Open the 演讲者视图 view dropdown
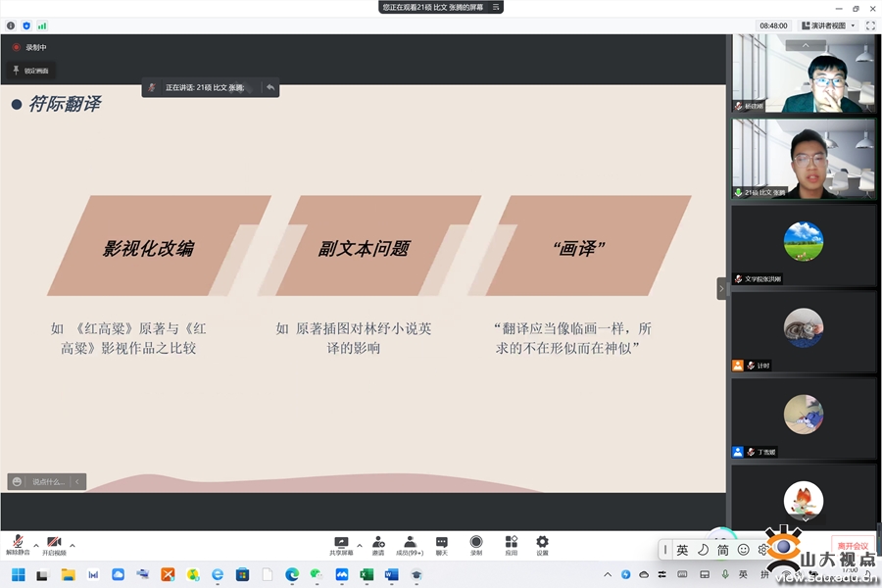The image size is (882, 588). click(828, 25)
